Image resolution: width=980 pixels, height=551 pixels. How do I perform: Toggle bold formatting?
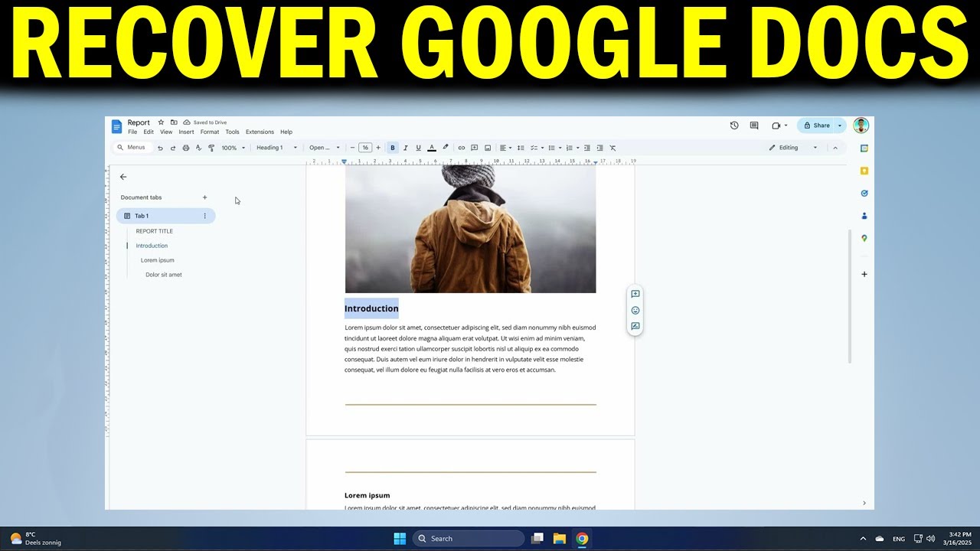[x=393, y=148]
